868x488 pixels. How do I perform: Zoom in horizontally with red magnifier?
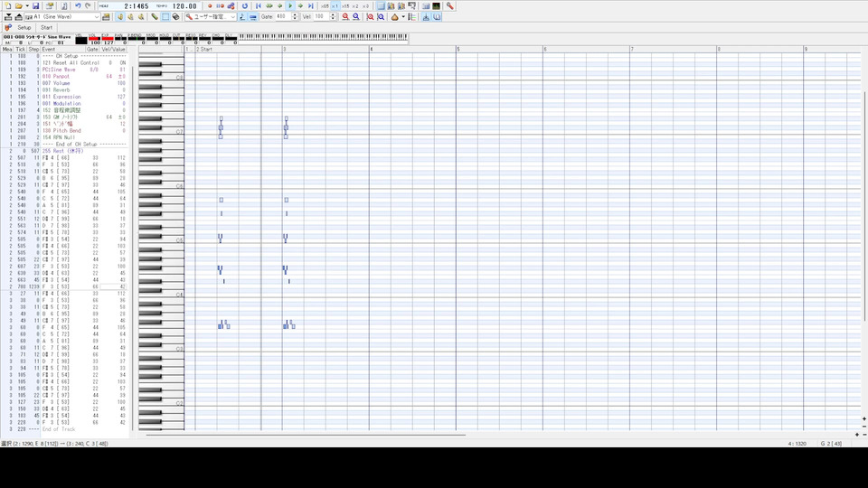pyautogui.click(x=345, y=17)
